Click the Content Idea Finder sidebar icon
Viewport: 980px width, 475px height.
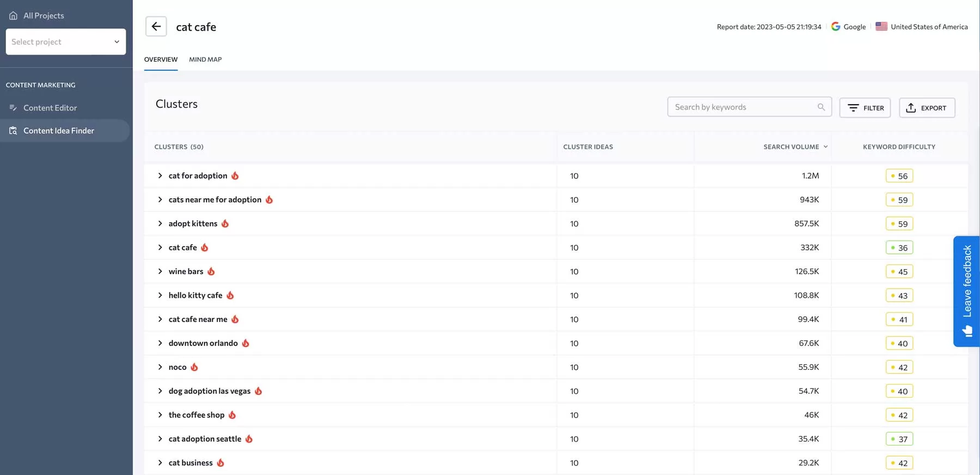click(13, 131)
